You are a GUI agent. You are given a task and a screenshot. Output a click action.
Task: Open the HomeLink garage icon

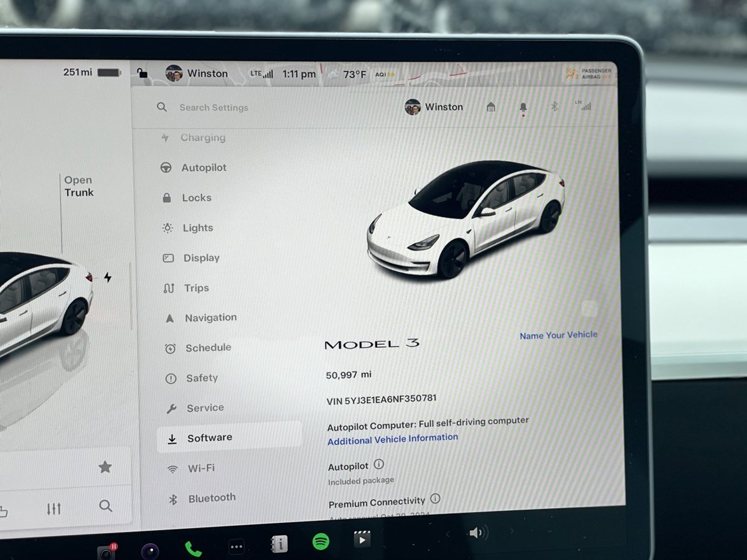pos(491,108)
